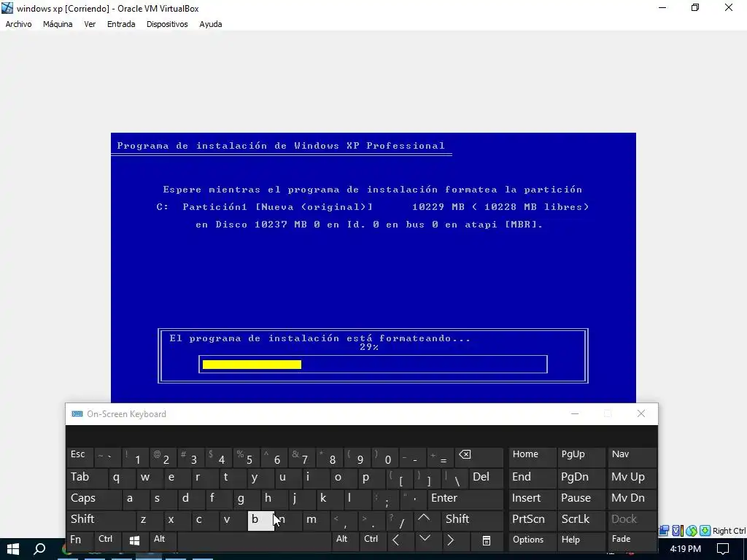Image resolution: width=747 pixels, height=560 pixels.
Task: Toggle the Ctrl key beside Fn
Action: point(108,540)
